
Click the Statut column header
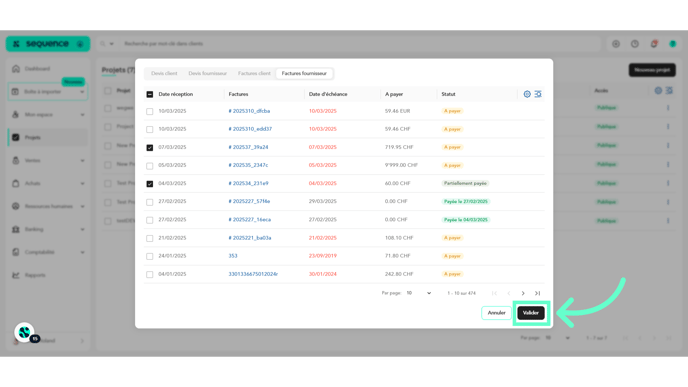(448, 94)
